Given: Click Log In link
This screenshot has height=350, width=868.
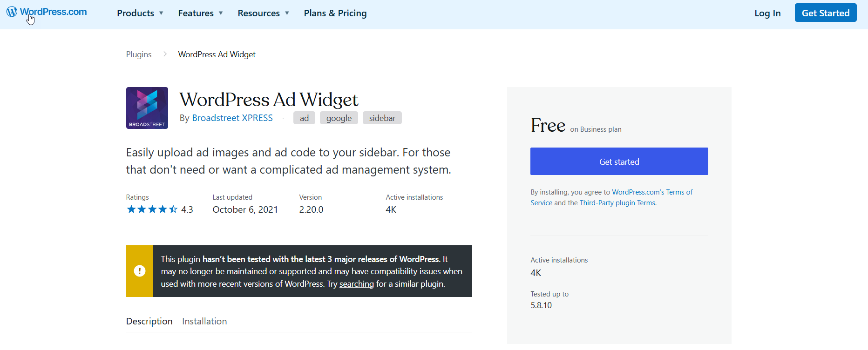Looking at the screenshot, I should (767, 13).
